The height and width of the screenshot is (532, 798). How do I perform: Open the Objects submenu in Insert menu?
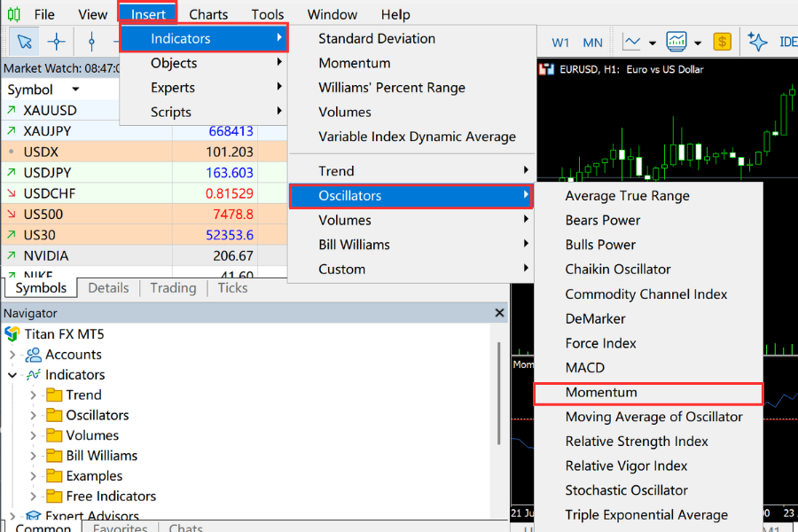tap(204, 63)
